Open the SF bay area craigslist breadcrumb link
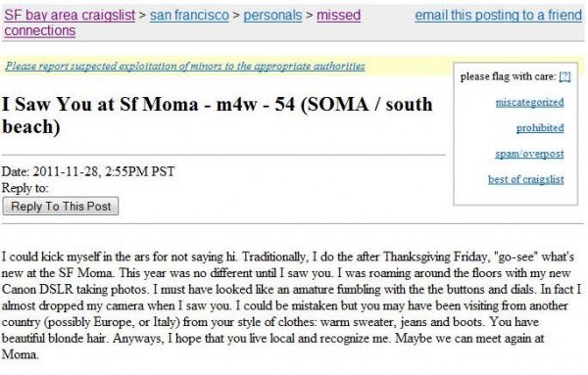 (70, 15)
